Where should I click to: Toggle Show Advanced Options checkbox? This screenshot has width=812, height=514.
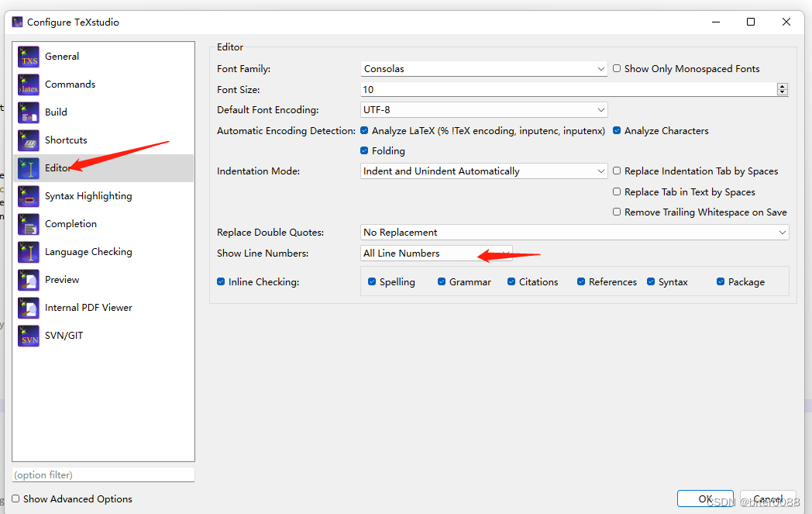[x=15, y=498]
